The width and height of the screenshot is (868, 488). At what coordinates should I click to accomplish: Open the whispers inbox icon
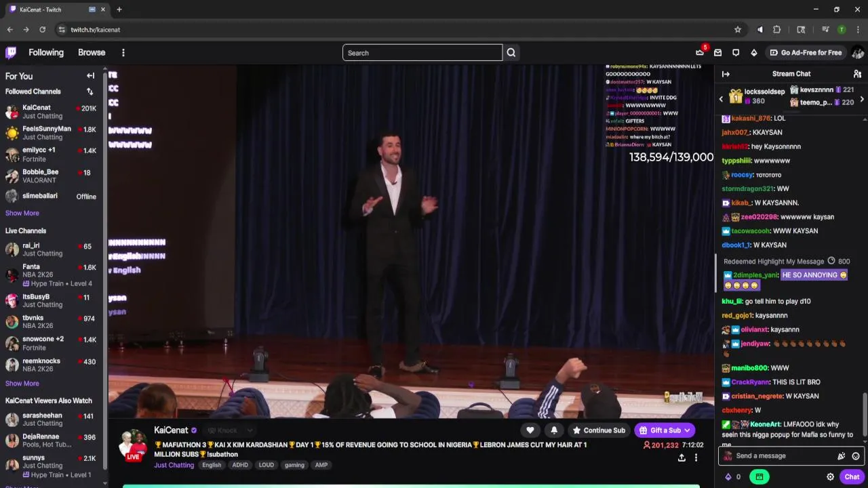click(x=717, y=52)
